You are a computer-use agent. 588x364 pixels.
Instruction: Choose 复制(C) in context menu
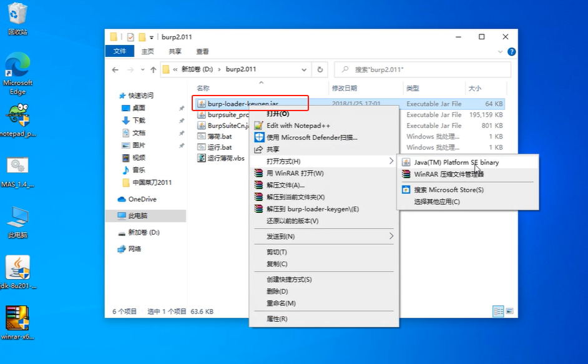coord(324,264)
